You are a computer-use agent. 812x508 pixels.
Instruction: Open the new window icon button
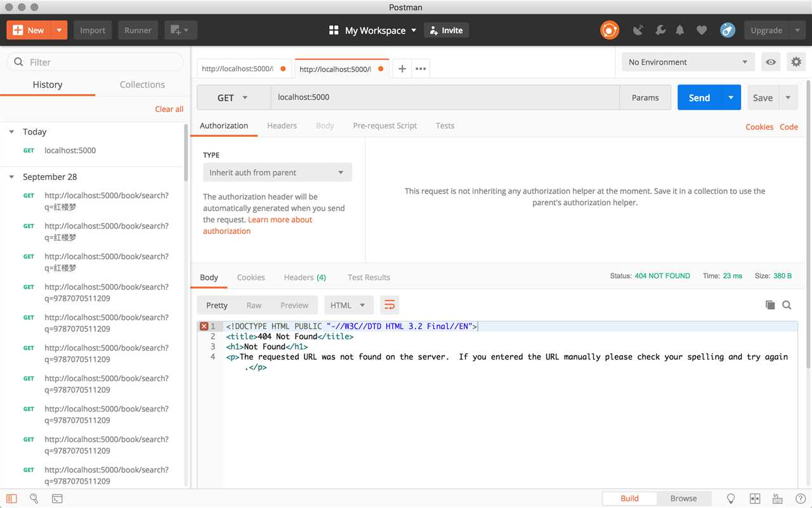[x=181, y=30]
